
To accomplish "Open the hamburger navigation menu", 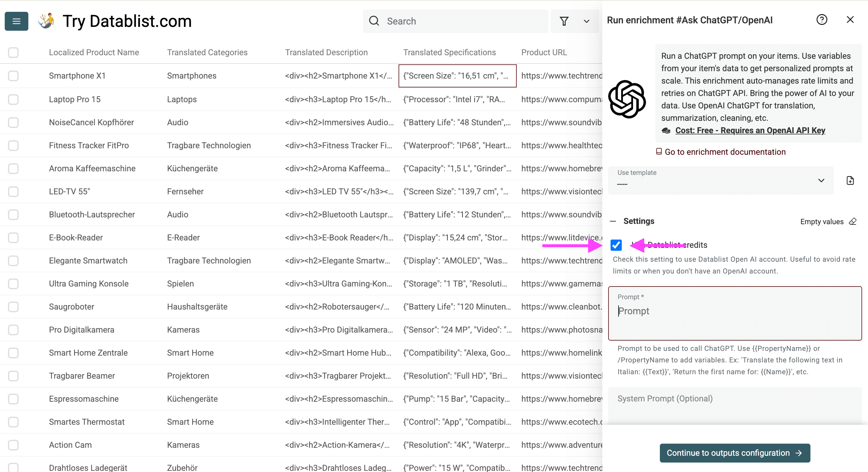I will (x=16, y=21).
